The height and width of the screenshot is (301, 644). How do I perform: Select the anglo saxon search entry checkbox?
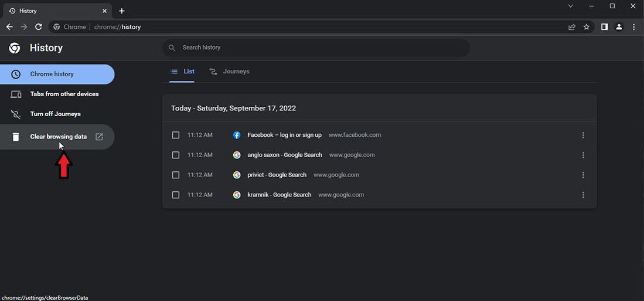coord(176,155)
